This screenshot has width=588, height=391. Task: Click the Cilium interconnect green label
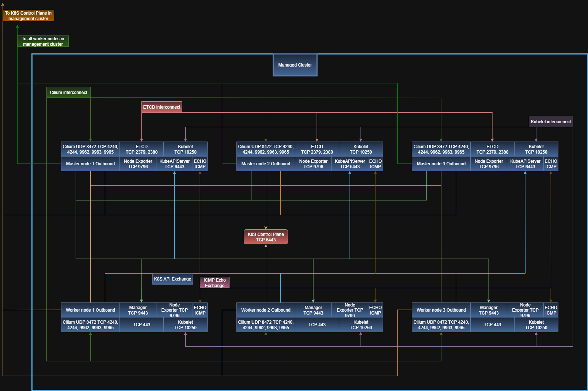[x=68, y=93]
